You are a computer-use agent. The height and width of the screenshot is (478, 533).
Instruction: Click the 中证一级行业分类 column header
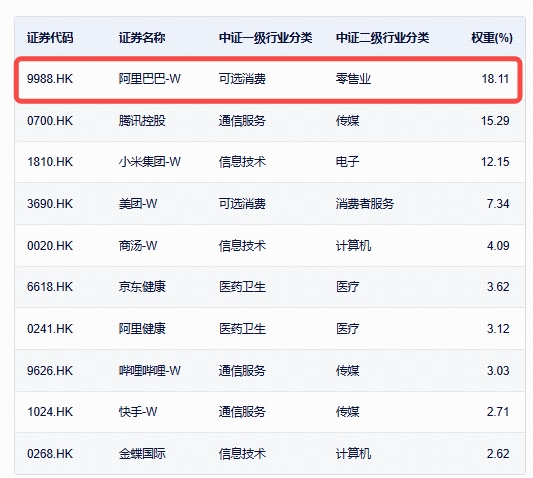265,38
